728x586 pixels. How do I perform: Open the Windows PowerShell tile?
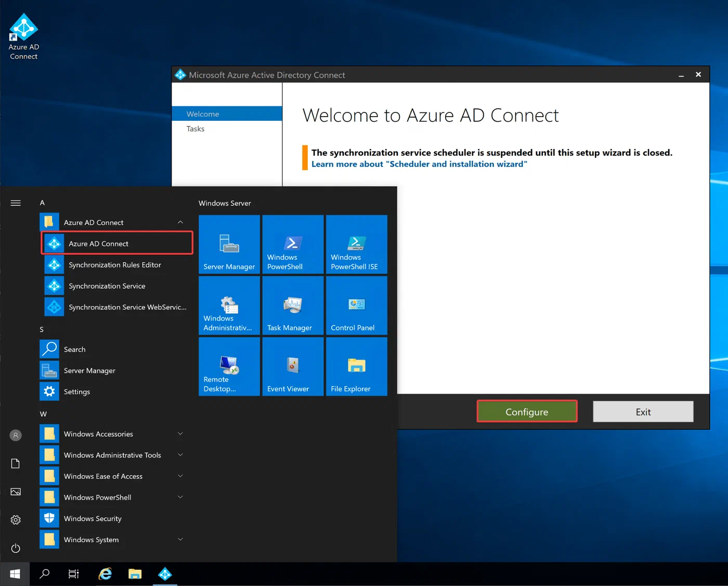click(293, 244)
